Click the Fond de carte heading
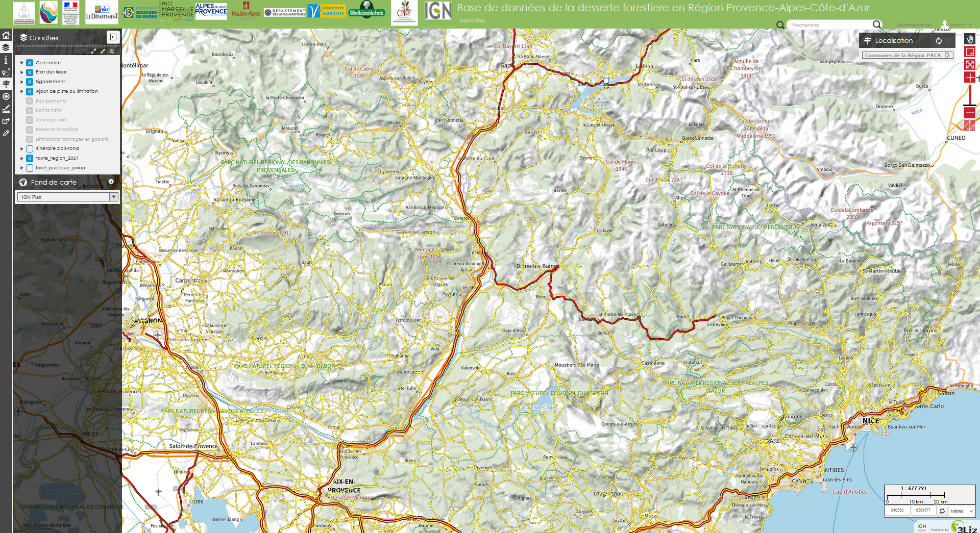The height and width of the screenshot is (533, 980). point(54,182)
